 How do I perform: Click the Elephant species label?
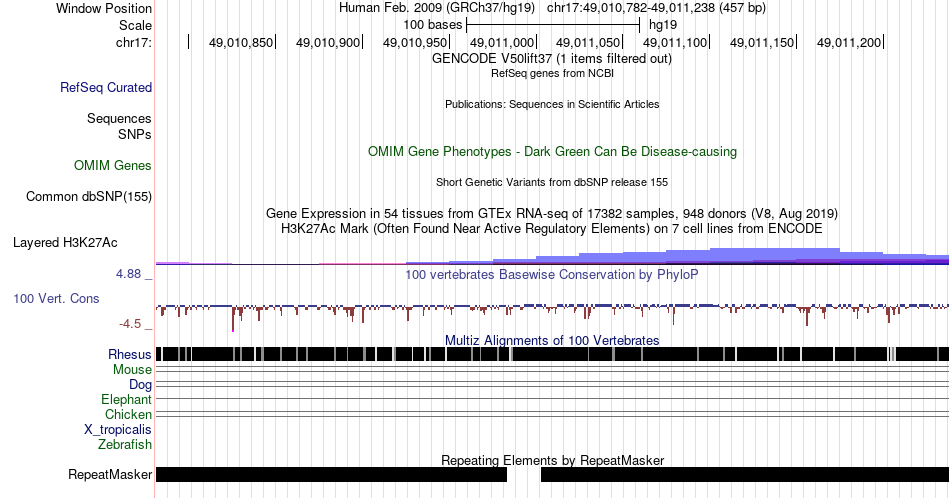coord(127,399)
